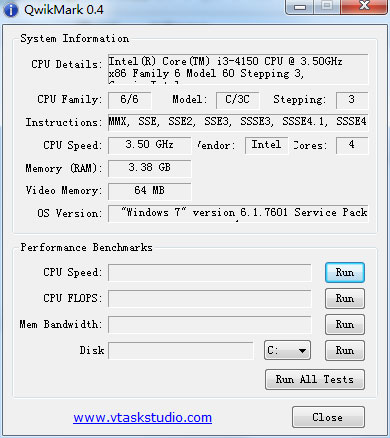
Task: Run the Disk benchmark
Action: pos(345,350)
